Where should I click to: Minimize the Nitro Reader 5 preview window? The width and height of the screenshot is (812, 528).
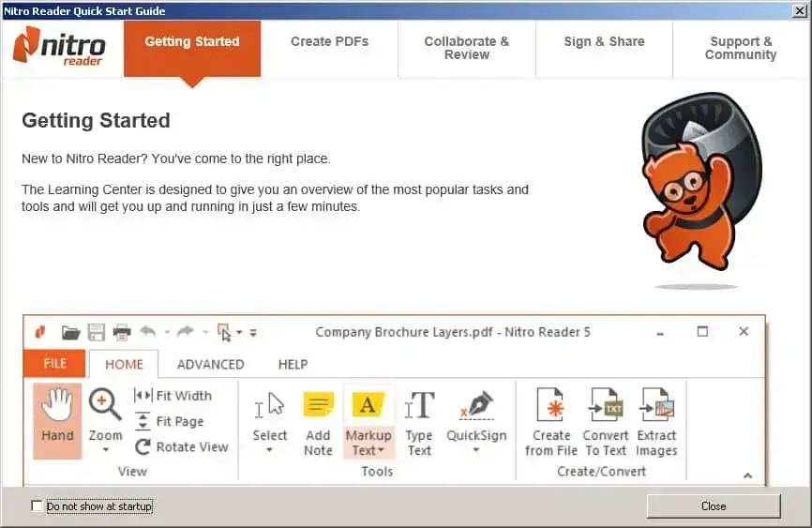point(660,334)
